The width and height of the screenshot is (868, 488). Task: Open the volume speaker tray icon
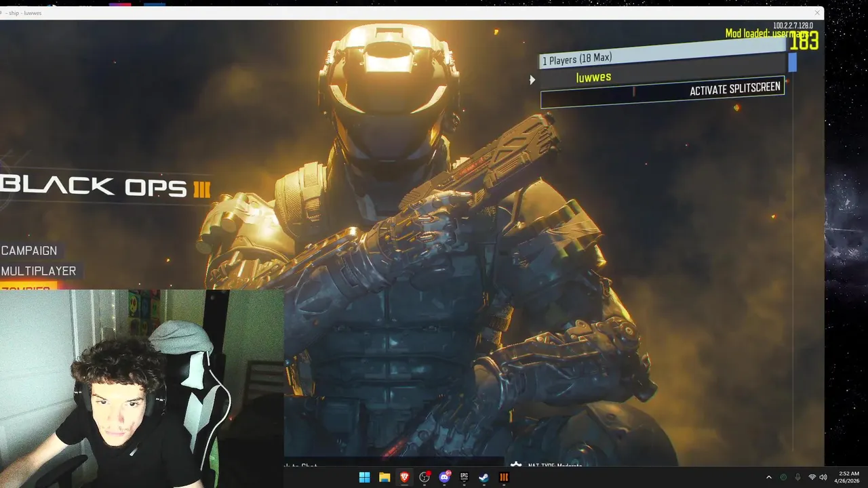click(823, 477)
